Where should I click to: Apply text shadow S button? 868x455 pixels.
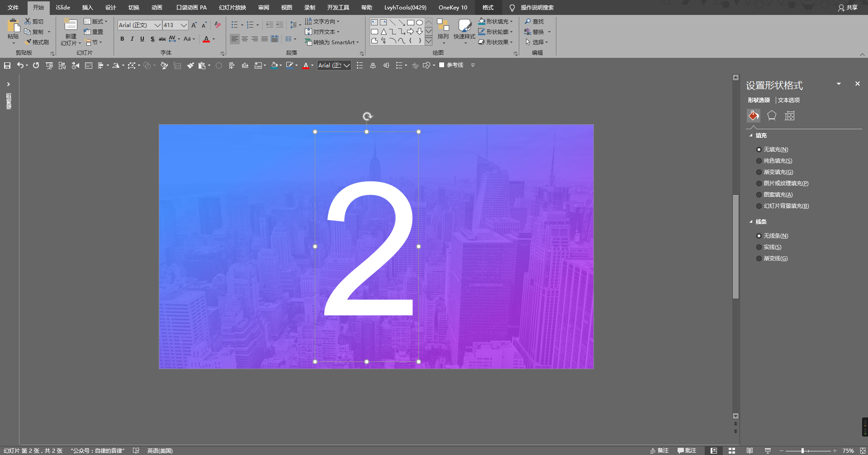152,39
